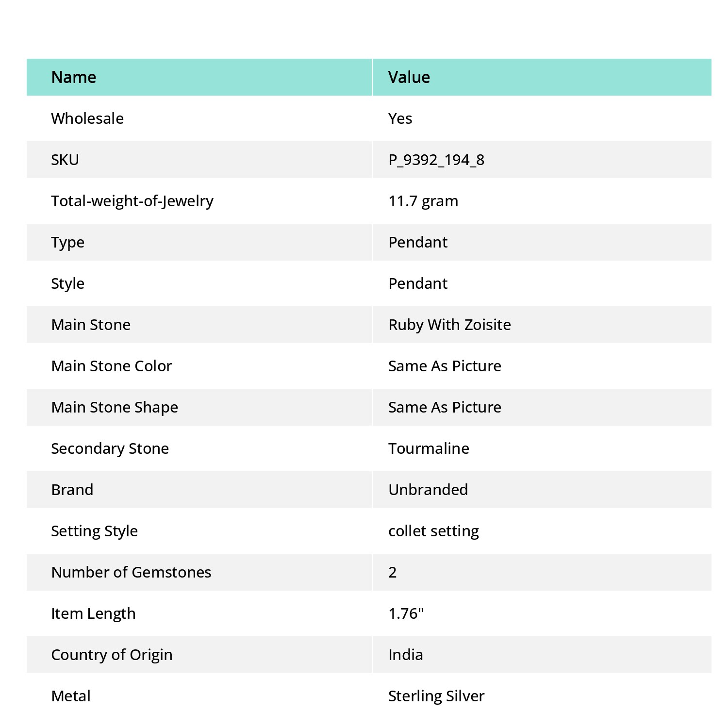Select the 1.76" item length value
728x728 pixels.
406,613
